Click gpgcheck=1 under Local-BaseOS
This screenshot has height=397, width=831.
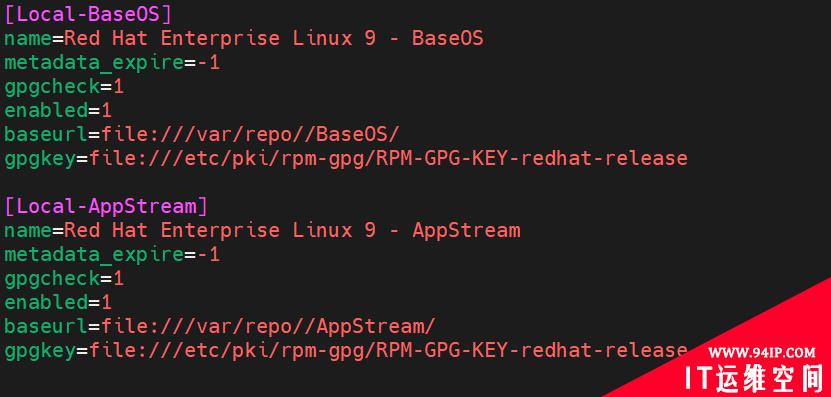pyautogui.click(x=64, y=87)
